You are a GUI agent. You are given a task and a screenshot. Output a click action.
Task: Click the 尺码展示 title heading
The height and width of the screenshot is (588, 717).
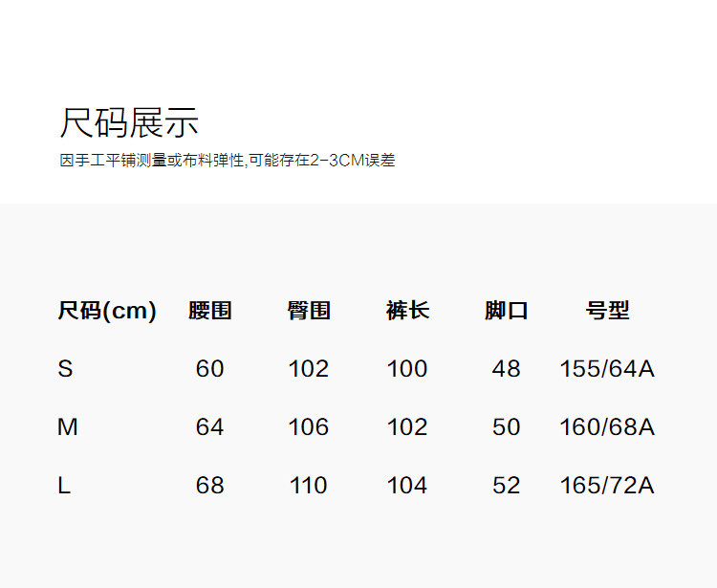pyautogui.click(x=129, y=123)
